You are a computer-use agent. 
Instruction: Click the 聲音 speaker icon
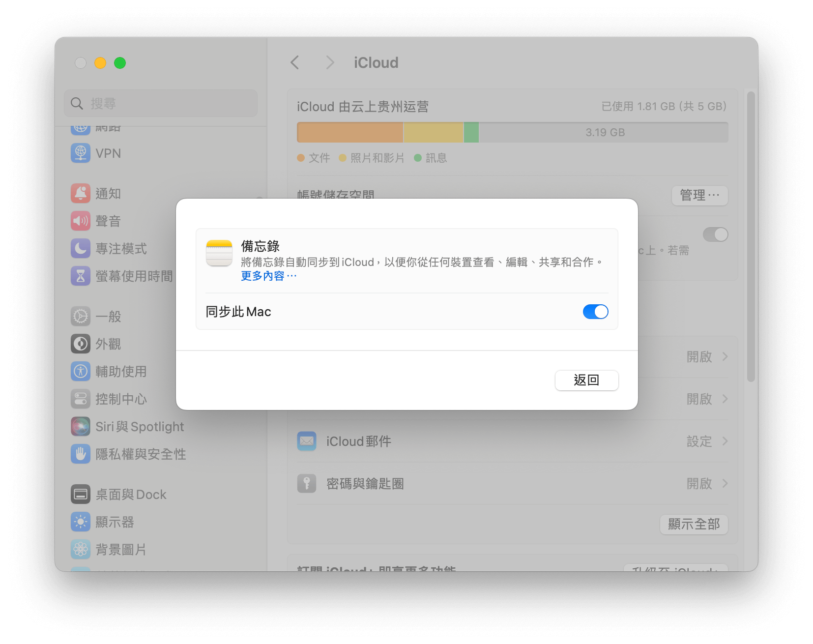[x=81, y=221]
